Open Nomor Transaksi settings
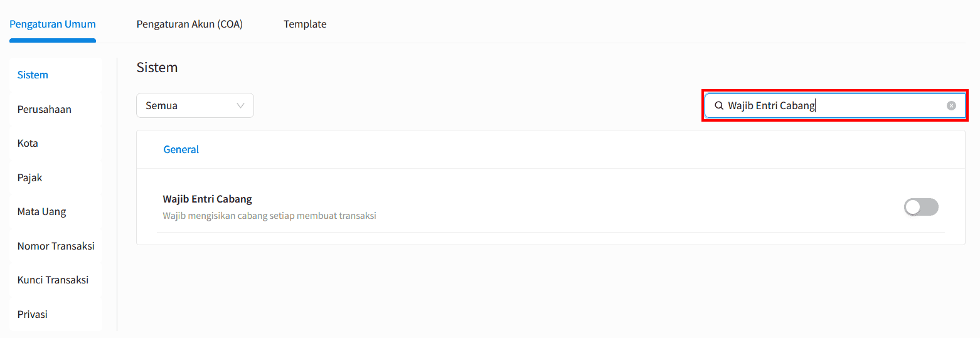Screen dimensions: 980x338 click(56, 246)
